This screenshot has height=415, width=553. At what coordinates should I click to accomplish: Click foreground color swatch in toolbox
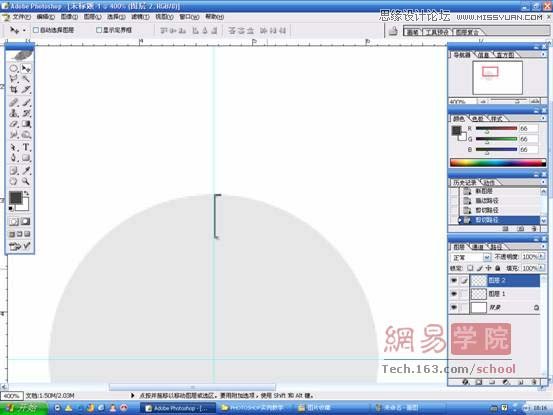(16, 198)
